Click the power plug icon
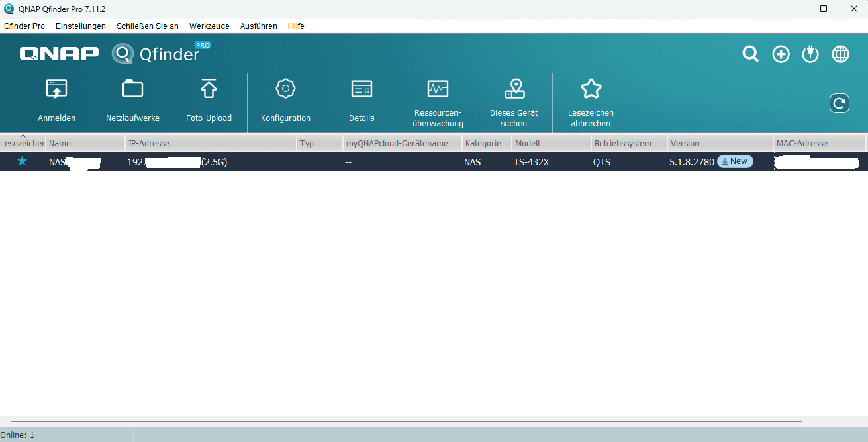This screenshot has width=868, height=442. click(810, 54)
